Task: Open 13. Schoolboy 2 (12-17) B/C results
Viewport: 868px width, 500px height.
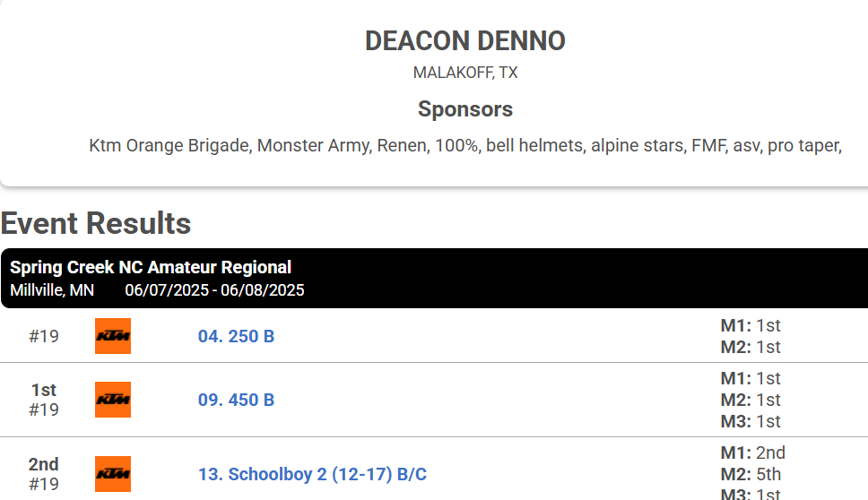Action: [312, 475]
